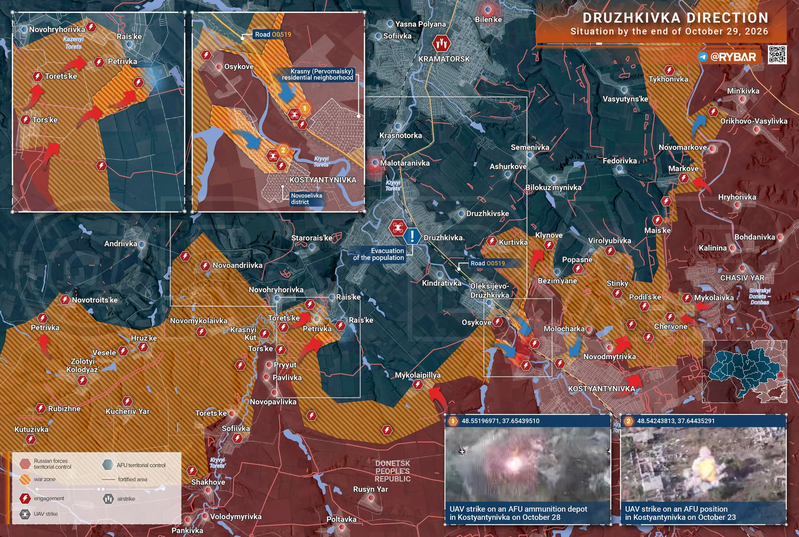799x537 pixels.
Task: Click the engagement symbol in the legend
Action: [x=24, y=498]
